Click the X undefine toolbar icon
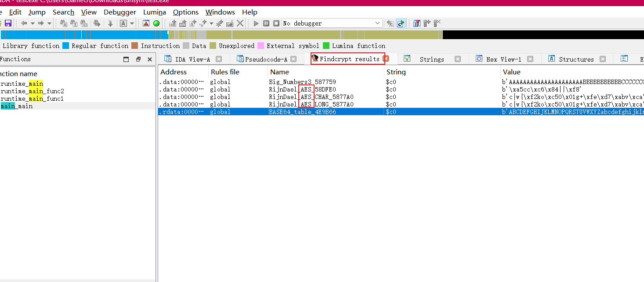The image size is (644, 282). pyautogui.click(x=240, y=23)
